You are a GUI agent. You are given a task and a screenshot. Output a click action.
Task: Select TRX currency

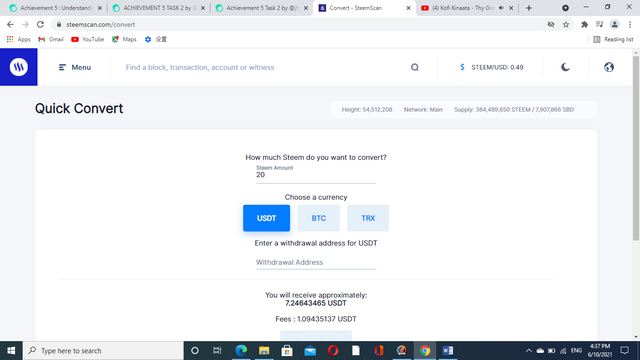368,218
